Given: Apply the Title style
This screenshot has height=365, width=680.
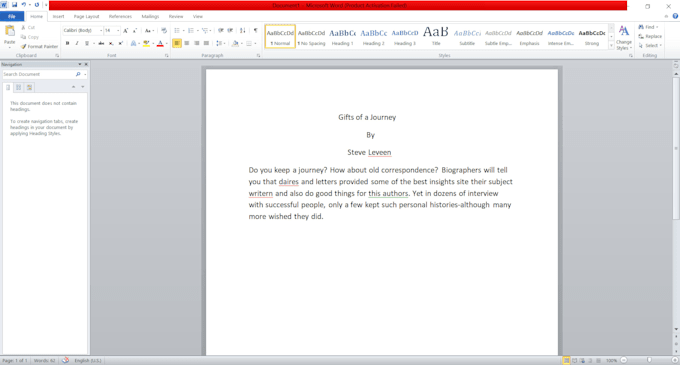Looking at the screenshot, I should tap(436, 37).
